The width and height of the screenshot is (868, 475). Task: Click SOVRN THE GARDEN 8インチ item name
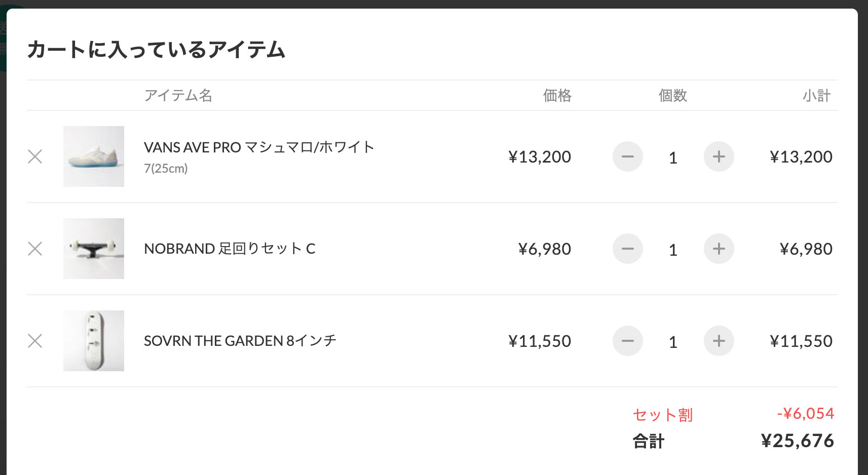pos(240,341)
